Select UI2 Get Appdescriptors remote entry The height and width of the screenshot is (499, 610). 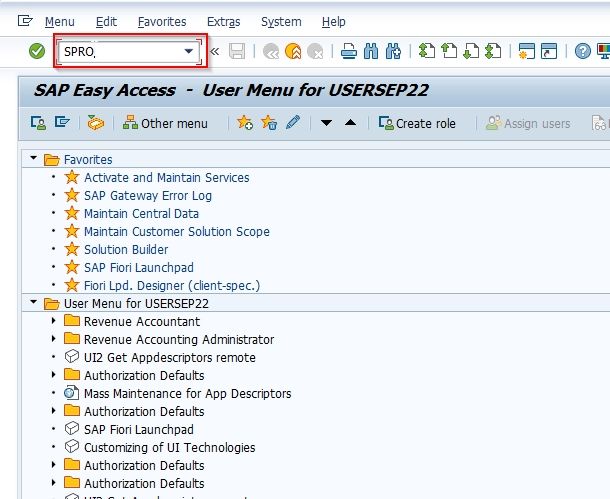pos(170,357)
